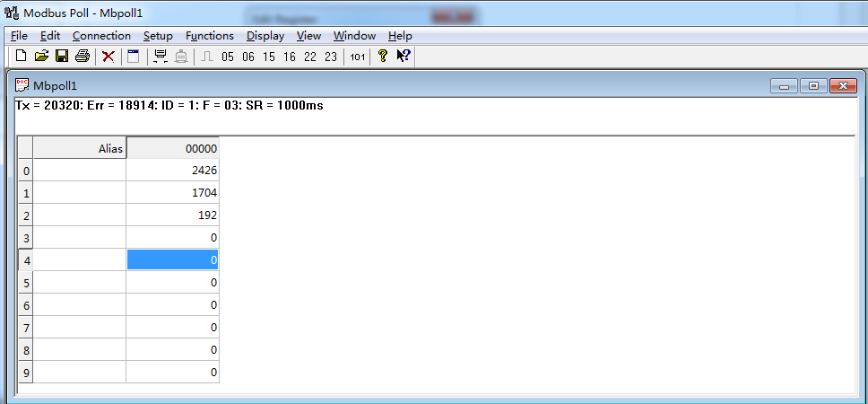Click the Alias cell in row 5
This screenshot has width=868, height=404.
[80, 283]
